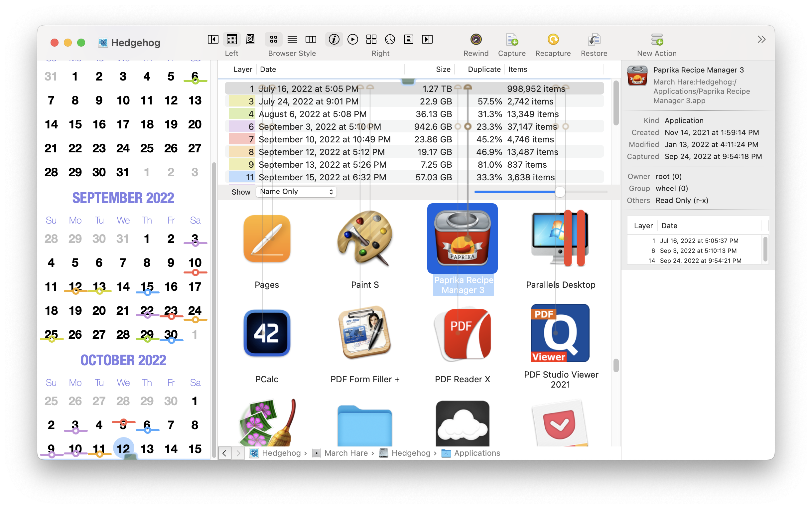Switch browser style to list view
Viewport: 812px width, 509px height.
292,39
